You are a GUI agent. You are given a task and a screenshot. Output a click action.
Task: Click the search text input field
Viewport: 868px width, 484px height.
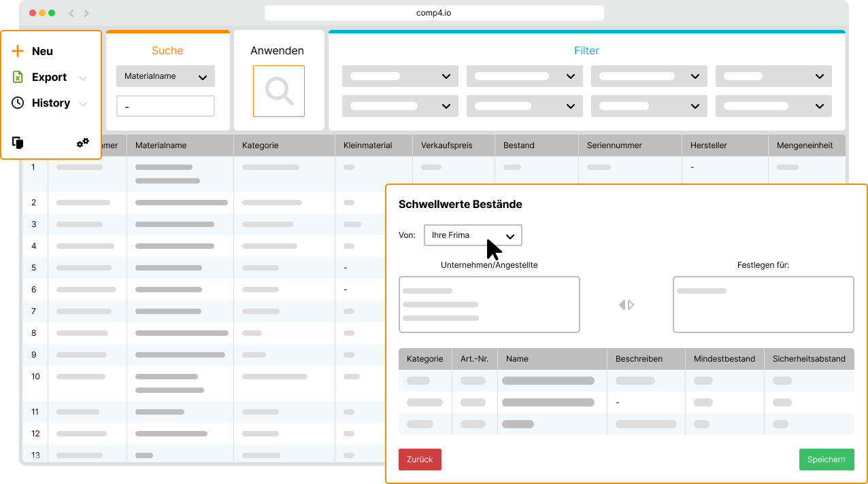(x=165, y=106)
